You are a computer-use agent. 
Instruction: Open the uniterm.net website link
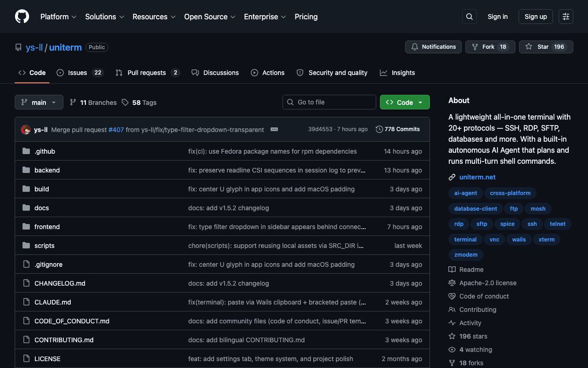click(x=477, y=177)
